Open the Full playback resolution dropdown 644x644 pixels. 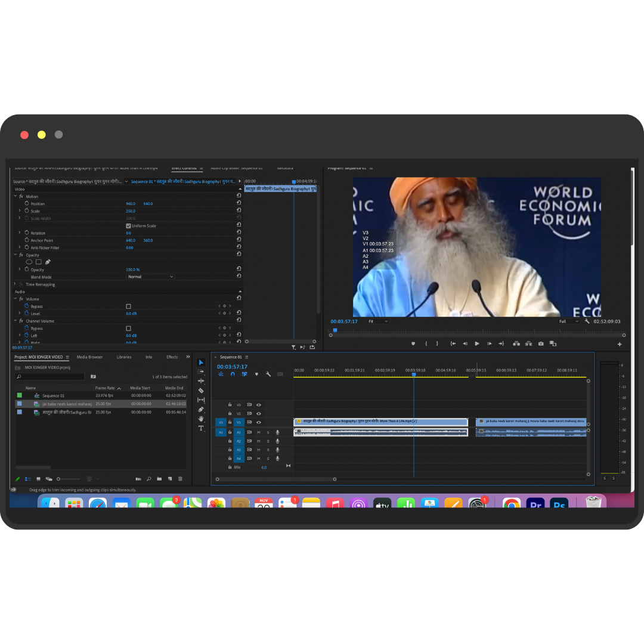tap(568, 321)
